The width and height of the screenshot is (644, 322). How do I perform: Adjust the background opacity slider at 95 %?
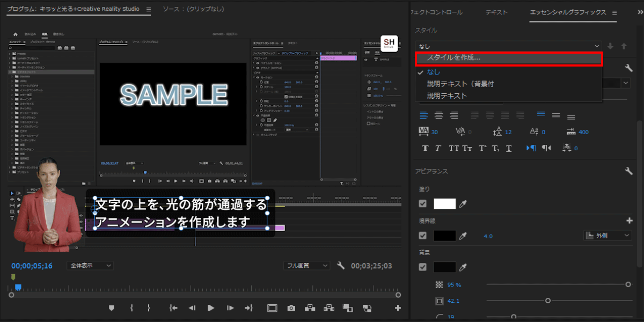coord(628,284)
